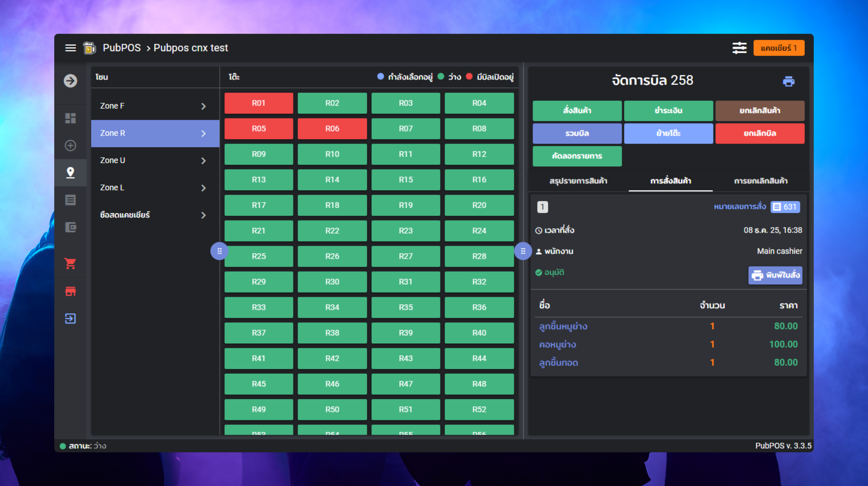Click the circled arrow at the sidebar top
The height and width of the screenshot is (486, 868).
tap(70, 81)
